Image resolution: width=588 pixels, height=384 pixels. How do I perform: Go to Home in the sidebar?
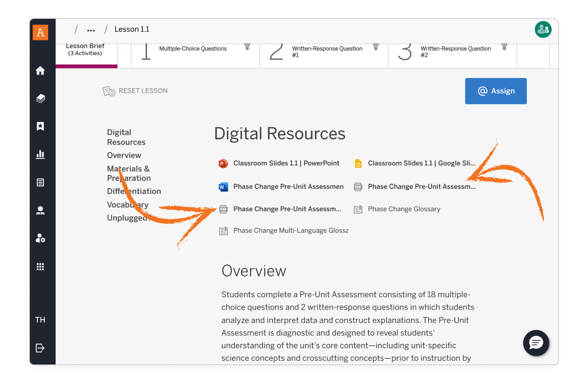coord(40,71)
